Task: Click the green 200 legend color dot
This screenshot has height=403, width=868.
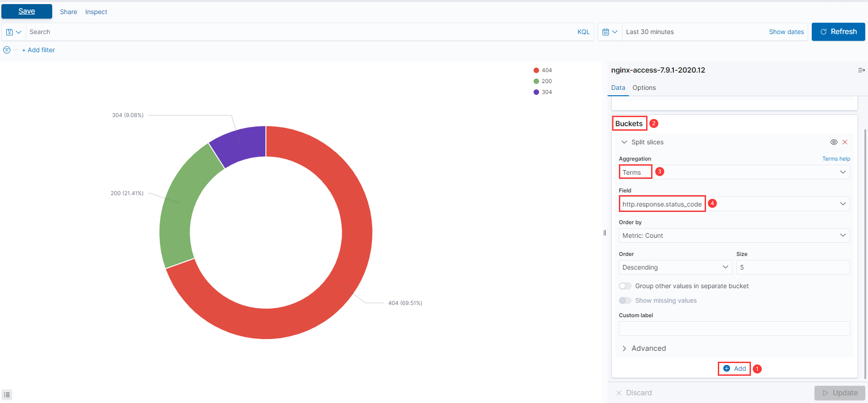Action: 536,81
